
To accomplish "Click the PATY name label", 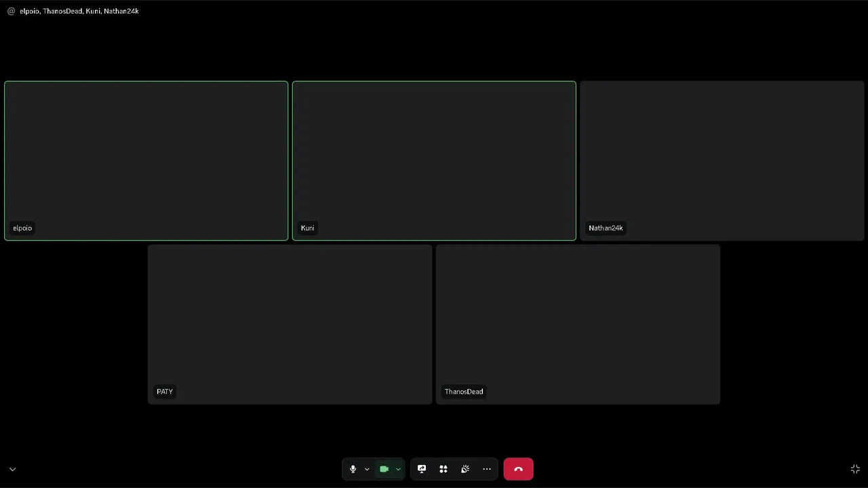I will (x=165, y=391).
